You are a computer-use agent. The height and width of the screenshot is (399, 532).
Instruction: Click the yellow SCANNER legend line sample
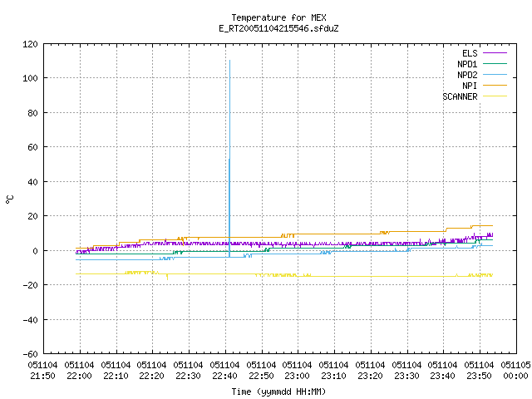(495, 96)
